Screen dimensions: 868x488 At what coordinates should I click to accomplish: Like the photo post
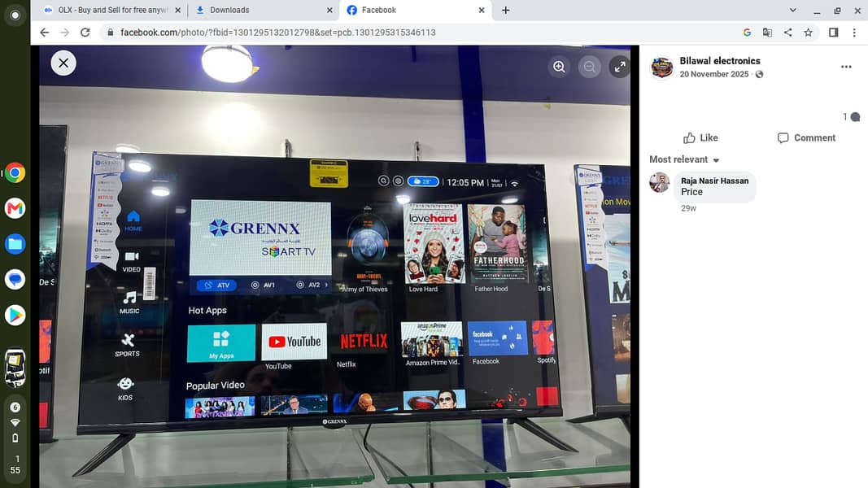point(700,137)
